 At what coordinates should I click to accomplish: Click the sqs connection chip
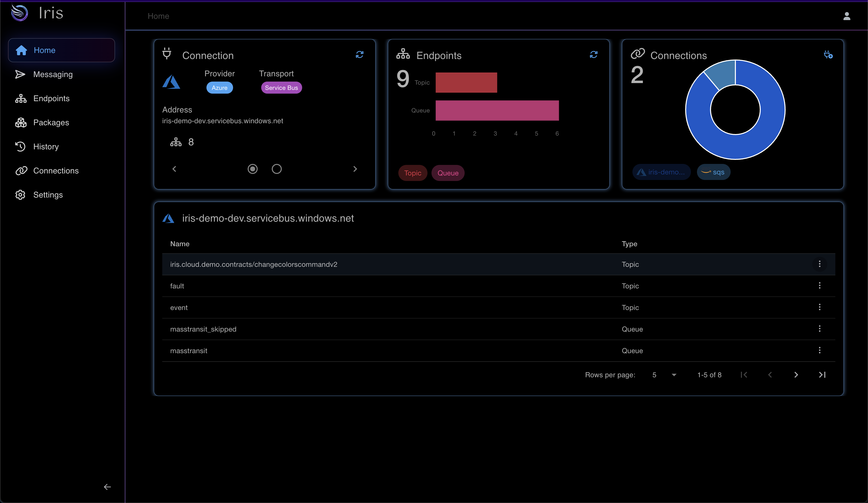pyautogui.click(x=713, y=172)
